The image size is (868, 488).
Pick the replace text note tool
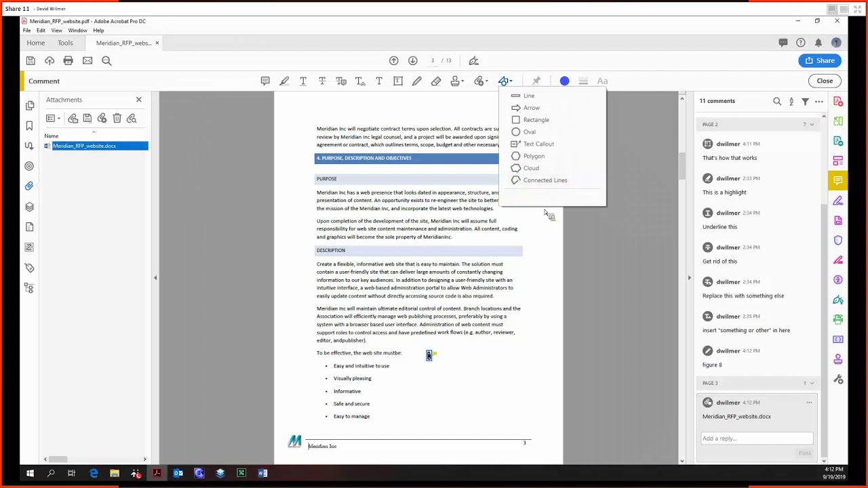[341, 81]
